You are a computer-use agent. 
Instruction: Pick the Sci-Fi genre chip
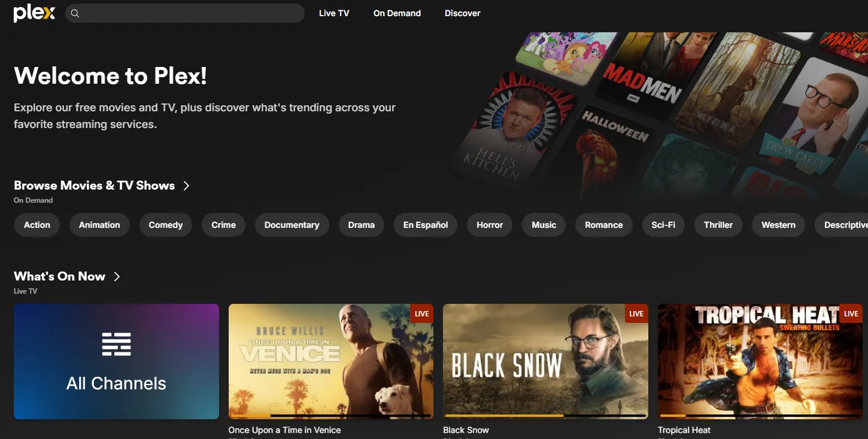(x=663, y=225)
